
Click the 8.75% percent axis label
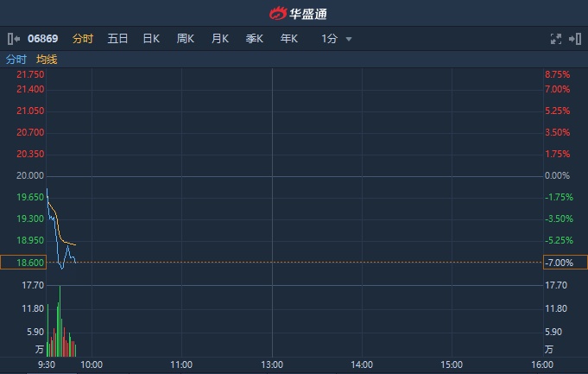coord(557,74)
